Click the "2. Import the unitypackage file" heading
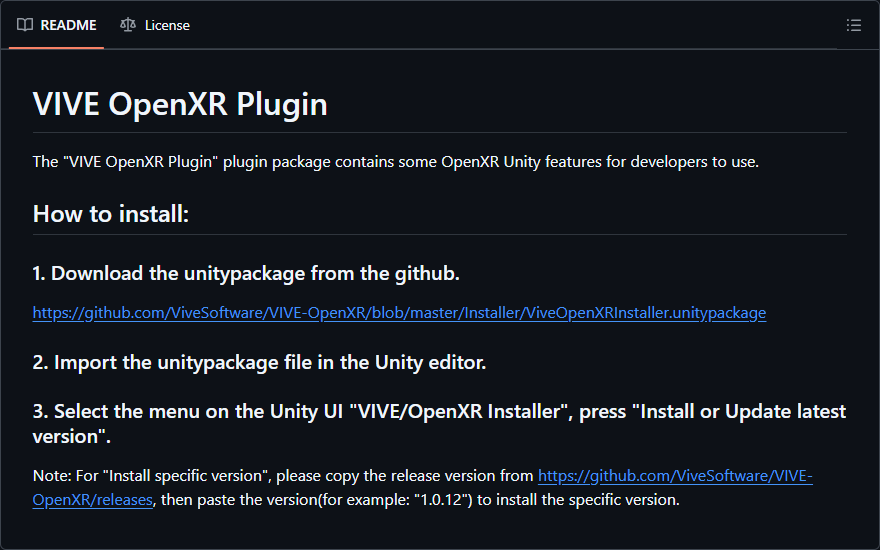Screen dimensions: 880x550 259,363
